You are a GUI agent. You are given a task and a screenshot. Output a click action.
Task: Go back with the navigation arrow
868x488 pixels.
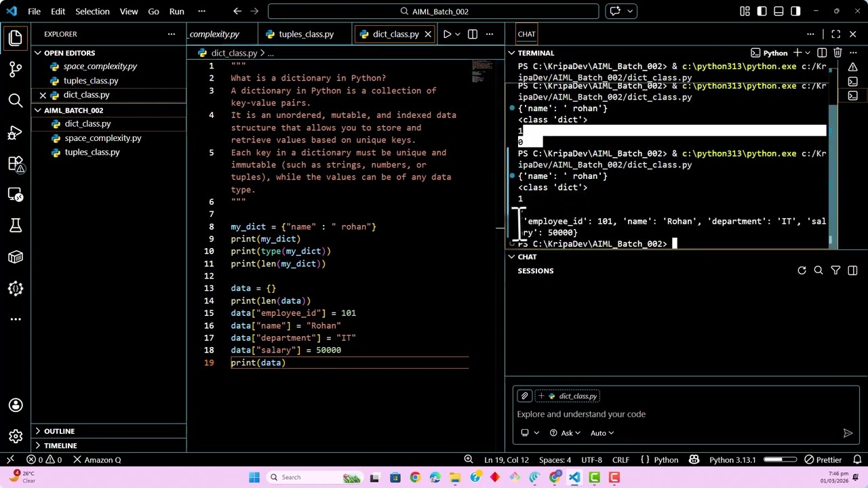point(237,11)
